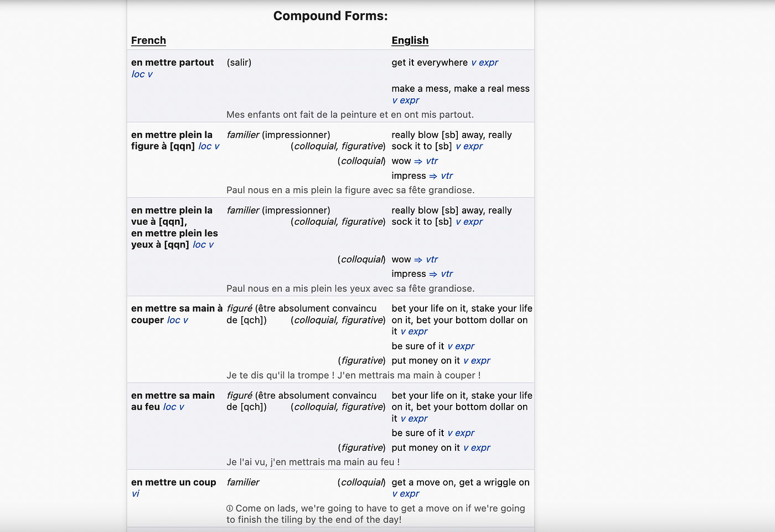Open "loc v" next to "couper"

tap(178, 320)
